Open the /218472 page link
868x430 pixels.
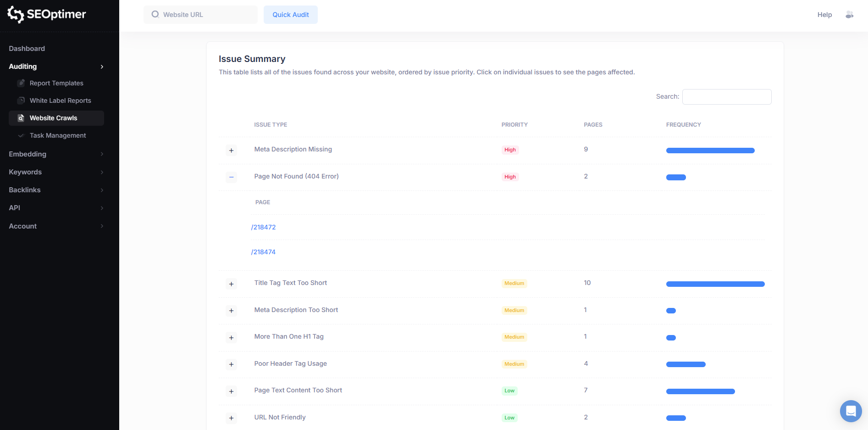(x=264, y=227)
